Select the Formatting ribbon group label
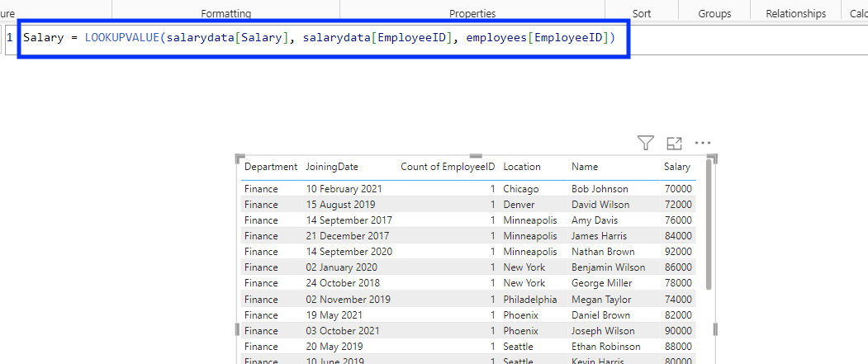Screen dimensions: 868x364 pos(225,13)
